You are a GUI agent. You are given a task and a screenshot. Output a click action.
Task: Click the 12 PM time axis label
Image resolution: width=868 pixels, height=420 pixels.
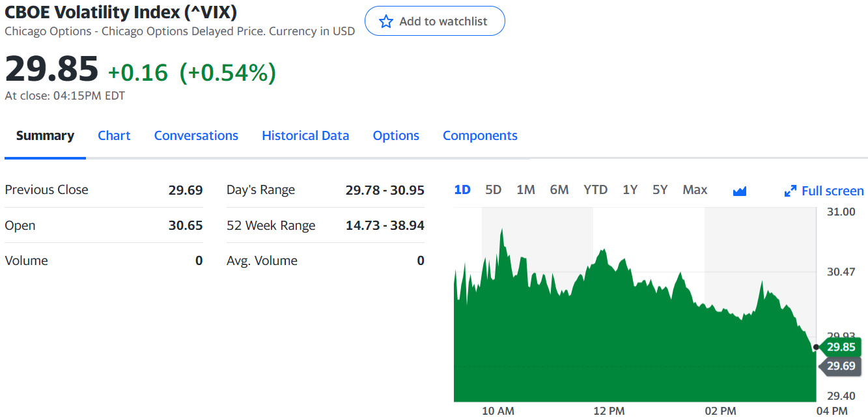(609, 411)
